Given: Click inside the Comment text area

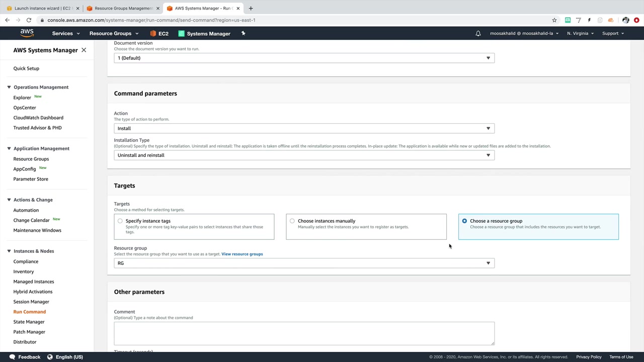Looking at the screenshot, I should coord(304,333).
